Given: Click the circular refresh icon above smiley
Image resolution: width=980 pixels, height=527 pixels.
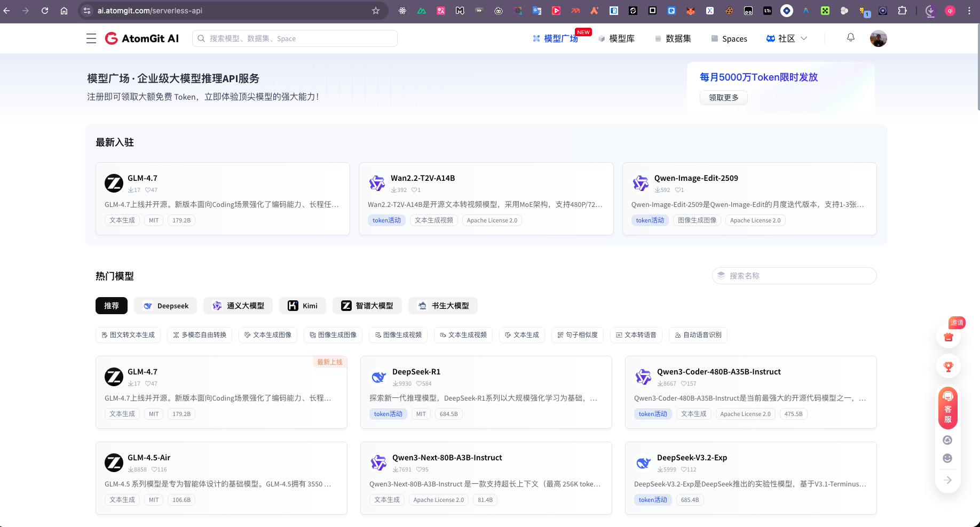Looking at the screenshot, I should pos(947,440).
